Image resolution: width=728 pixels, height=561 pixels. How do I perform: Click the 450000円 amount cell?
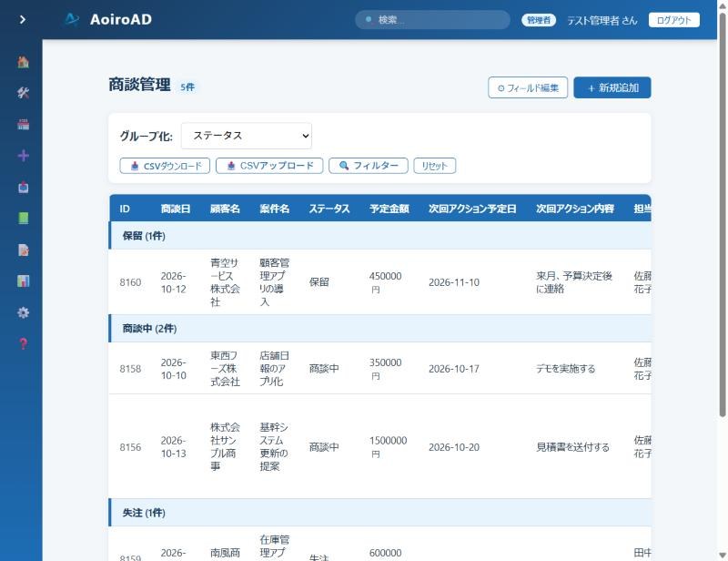click(385, 282)
